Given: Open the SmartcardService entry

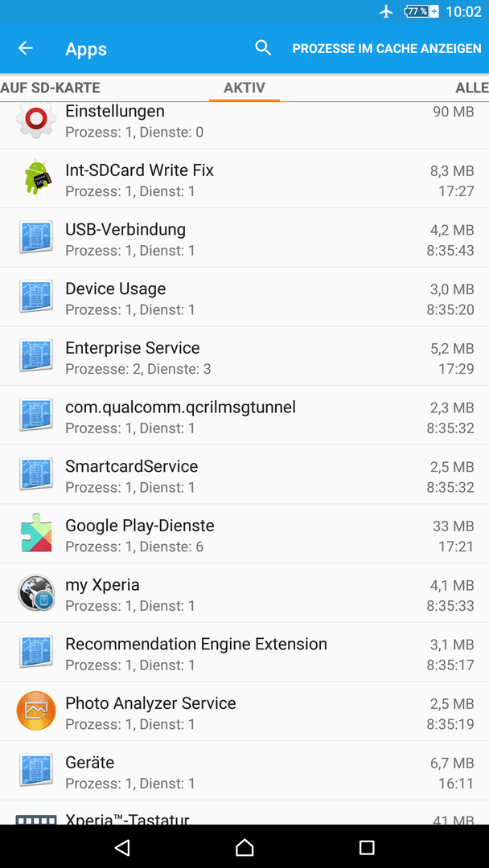Looking at the screenshot, I should pos(244,475).
